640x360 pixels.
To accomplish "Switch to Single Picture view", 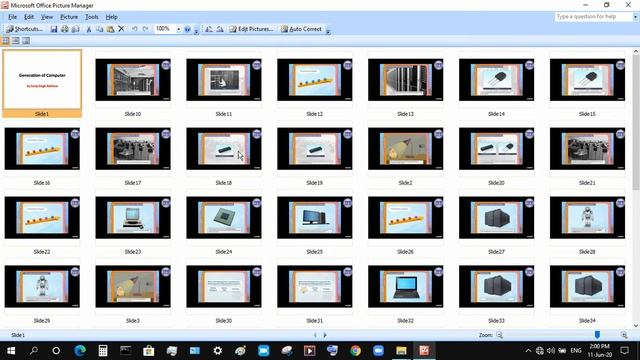I will [26, 41].
